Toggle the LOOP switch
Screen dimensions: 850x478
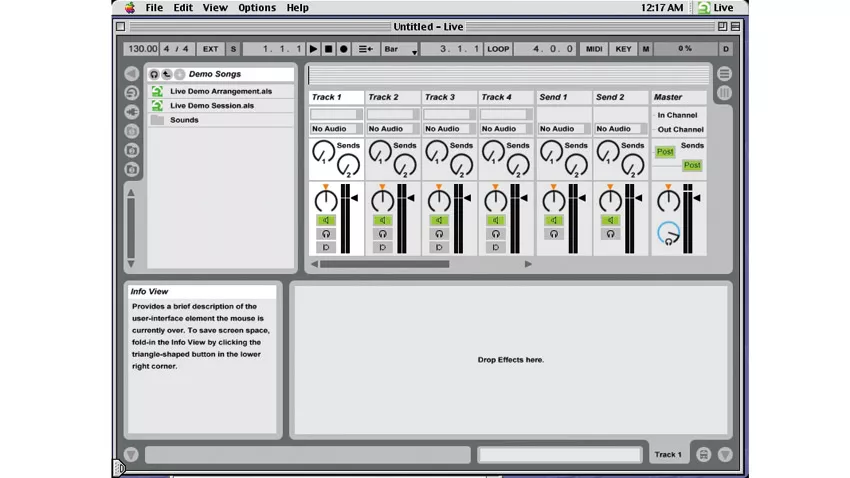point(498,49)
